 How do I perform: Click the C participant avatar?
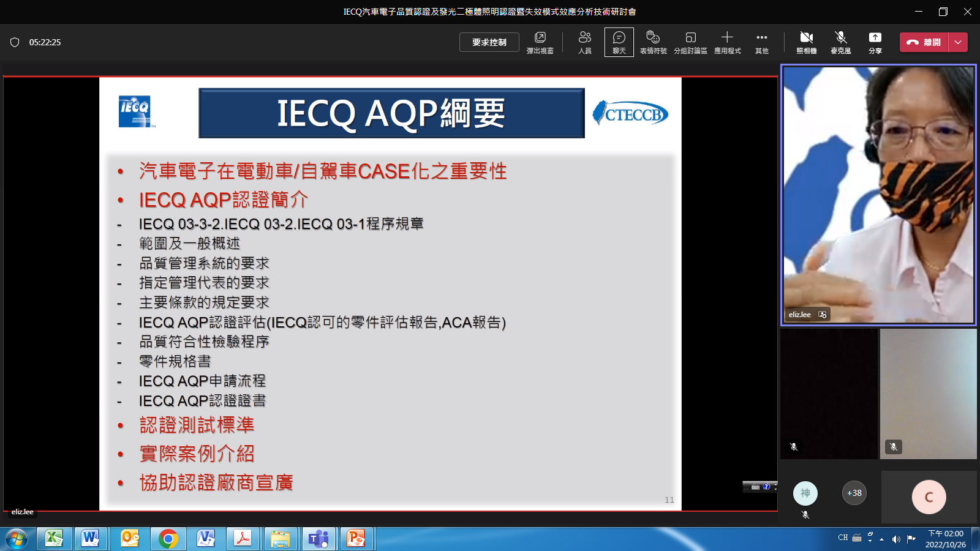tap(929, 497)
